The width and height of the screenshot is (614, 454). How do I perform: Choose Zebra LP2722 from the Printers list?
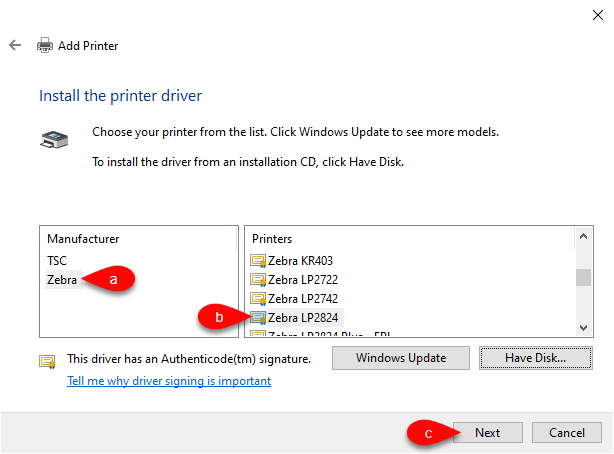[x=303, y=280]
